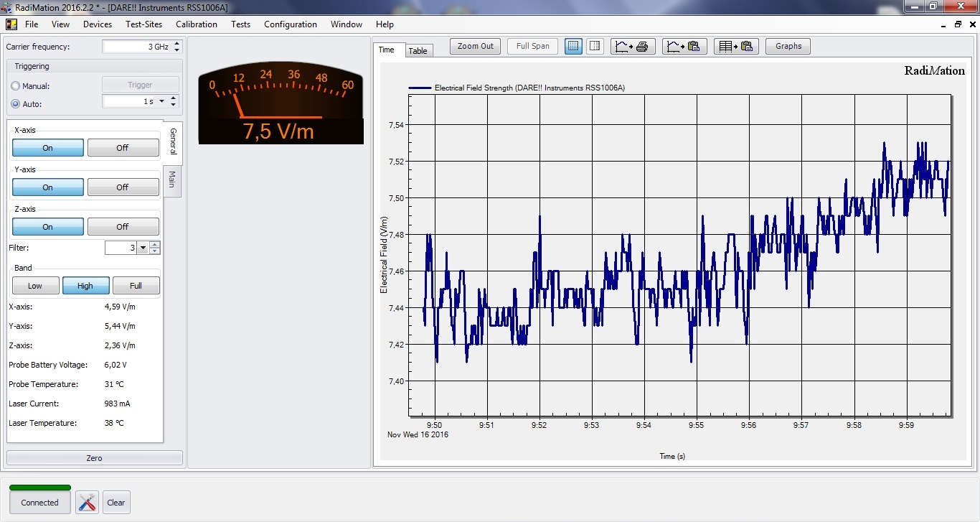The height and width of the screenshot is (522, 980).
Task: Select the print graph icon
Action: 632,46
